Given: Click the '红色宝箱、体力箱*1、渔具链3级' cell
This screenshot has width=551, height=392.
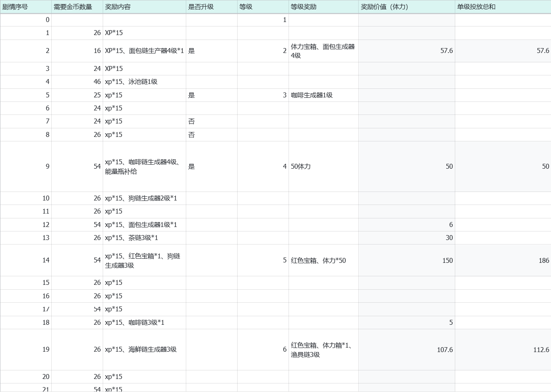Looking at the screenshot, I should (x=324, y=350).
